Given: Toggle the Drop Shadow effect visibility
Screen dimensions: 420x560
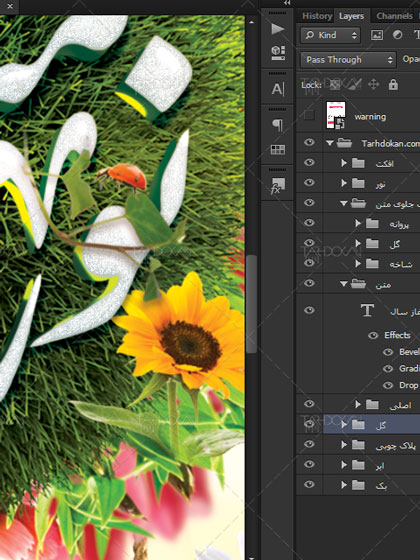Looking at the screenshot, I should tap(388, 385).
